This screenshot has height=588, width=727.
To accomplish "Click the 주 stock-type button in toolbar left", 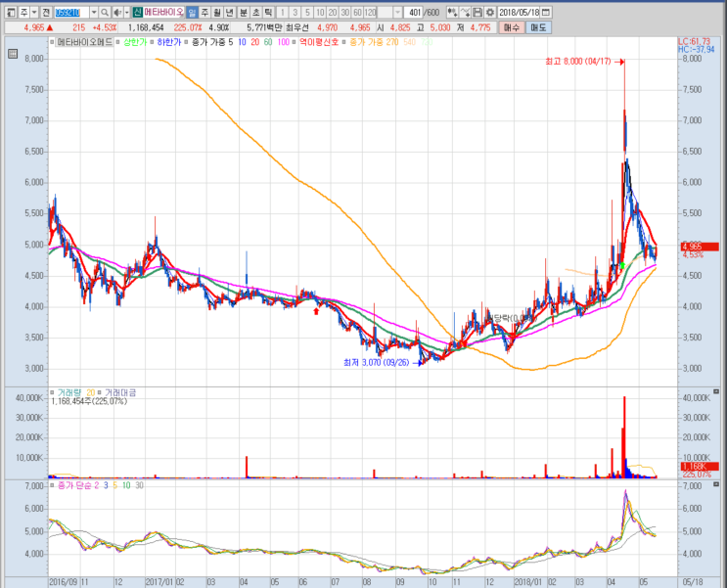I will tap(23, 13).
